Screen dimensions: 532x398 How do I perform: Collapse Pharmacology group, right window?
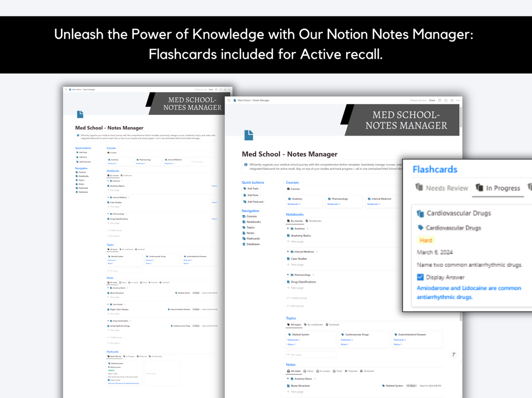point(288,275)
